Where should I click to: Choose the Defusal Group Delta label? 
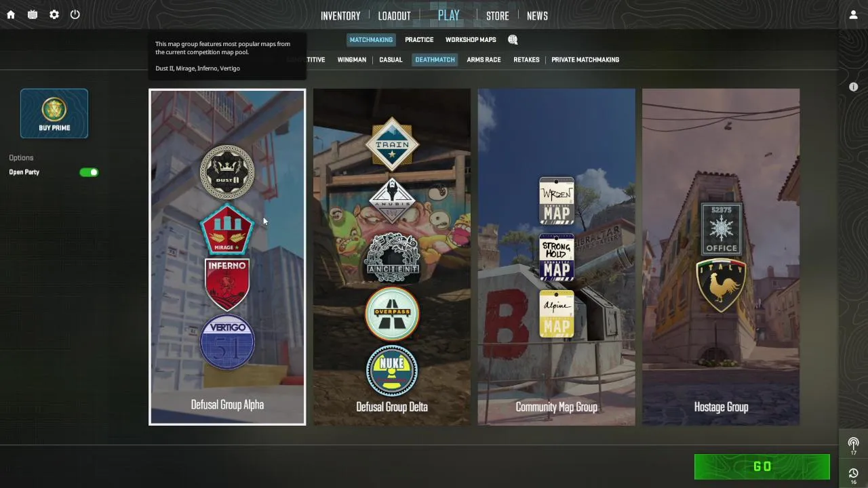click(x=392, y=407)
